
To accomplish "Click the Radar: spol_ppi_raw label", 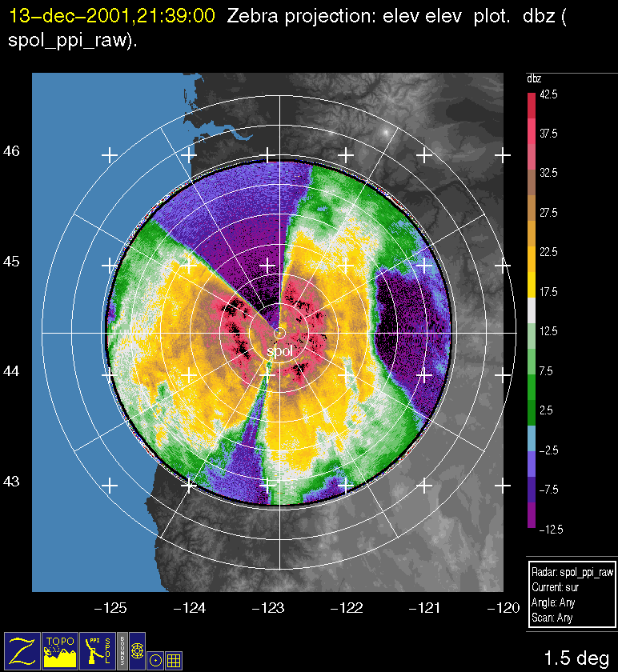I will (572, 573).
